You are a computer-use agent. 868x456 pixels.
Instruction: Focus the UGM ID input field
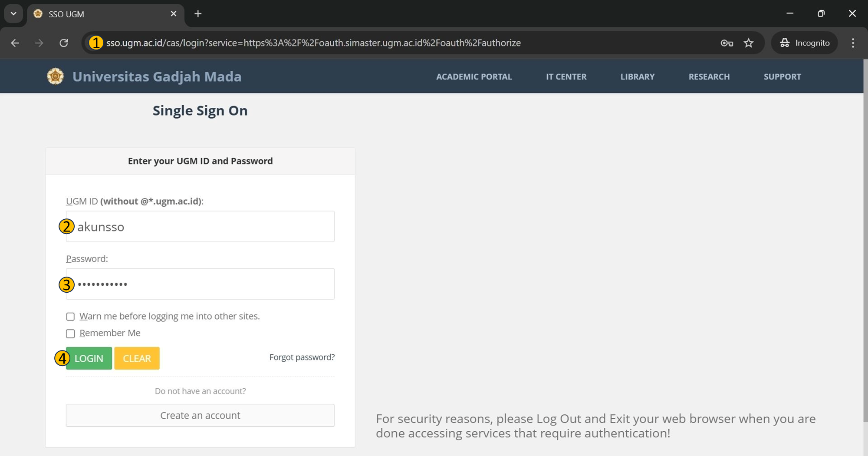click(200, 226)
